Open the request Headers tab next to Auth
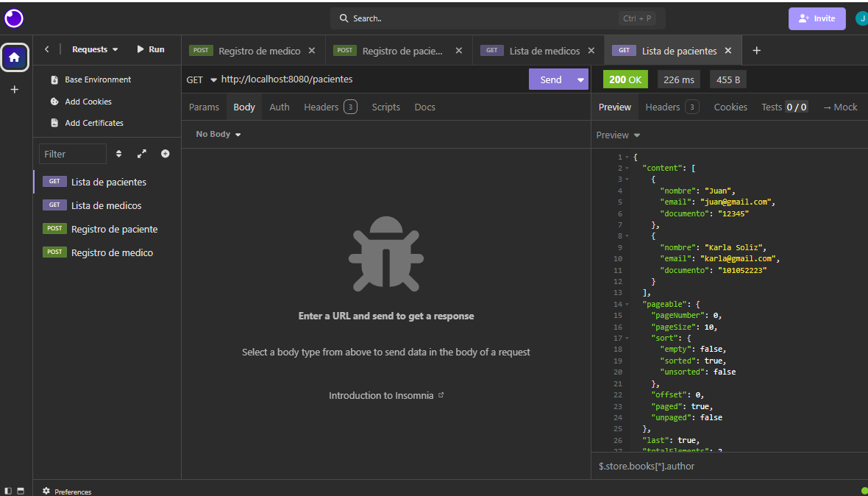868x496 pixels. [x=330, y=107]
